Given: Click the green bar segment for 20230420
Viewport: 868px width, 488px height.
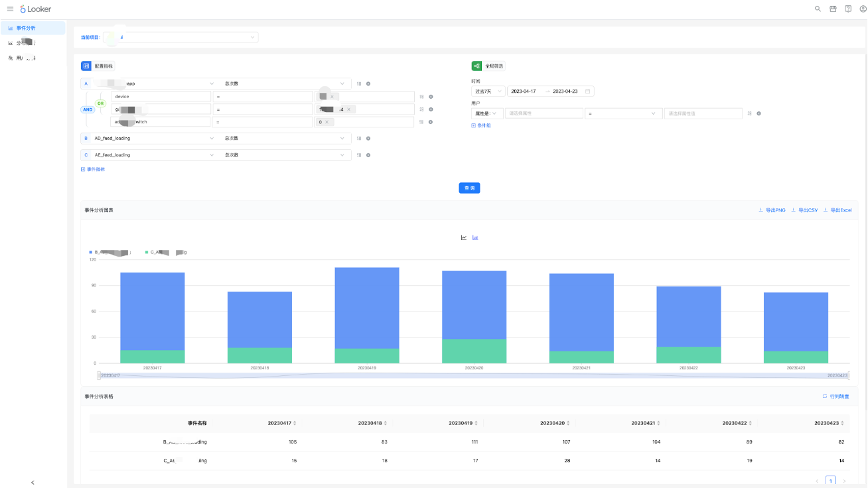Looking at the screenshot, I should [x=474, y=351].
